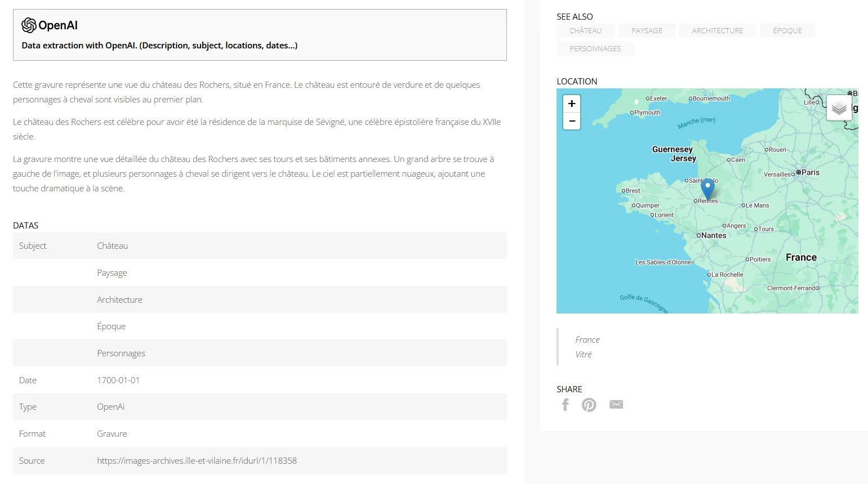
Task: Open the PERSONNAGES tag
Action: tap(595, 49)
